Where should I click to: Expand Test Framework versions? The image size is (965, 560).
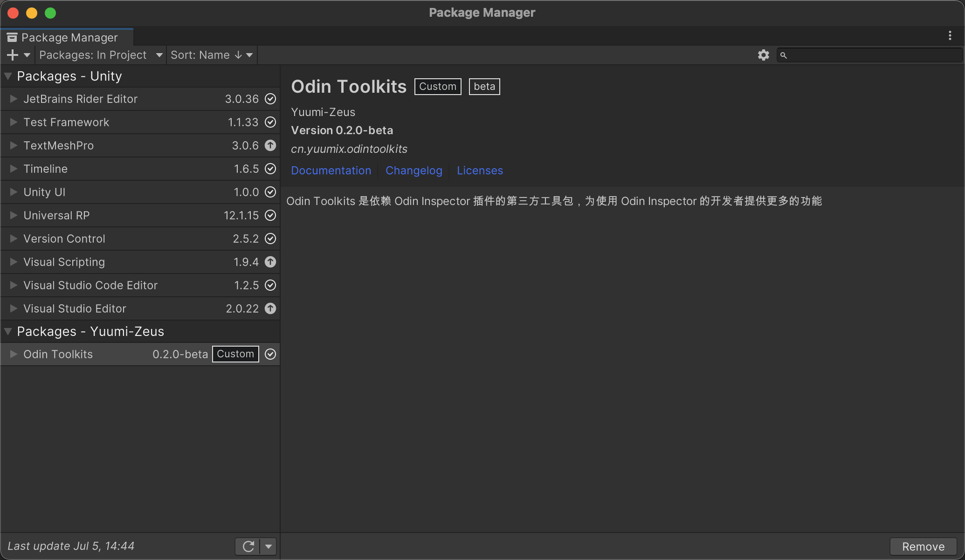[x=14, y=122]
